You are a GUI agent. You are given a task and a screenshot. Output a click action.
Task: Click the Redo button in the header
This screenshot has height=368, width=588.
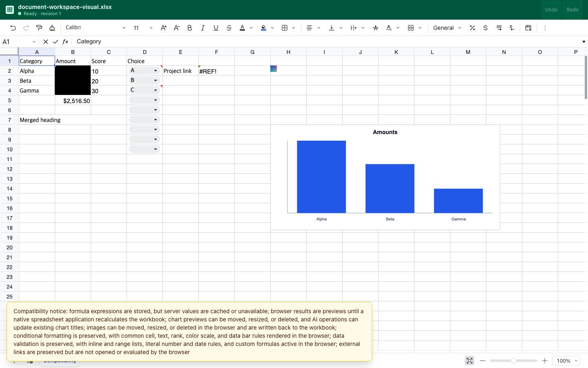572,10
